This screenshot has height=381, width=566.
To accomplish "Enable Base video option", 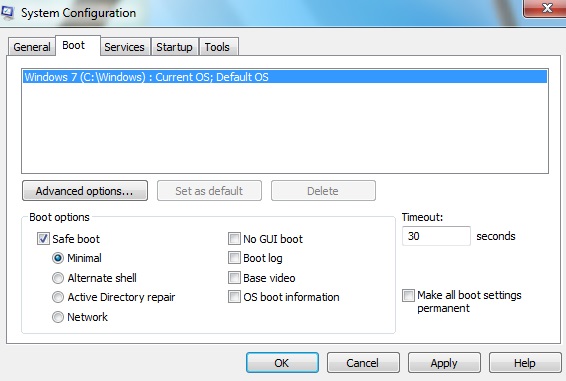I will (234, 278).
